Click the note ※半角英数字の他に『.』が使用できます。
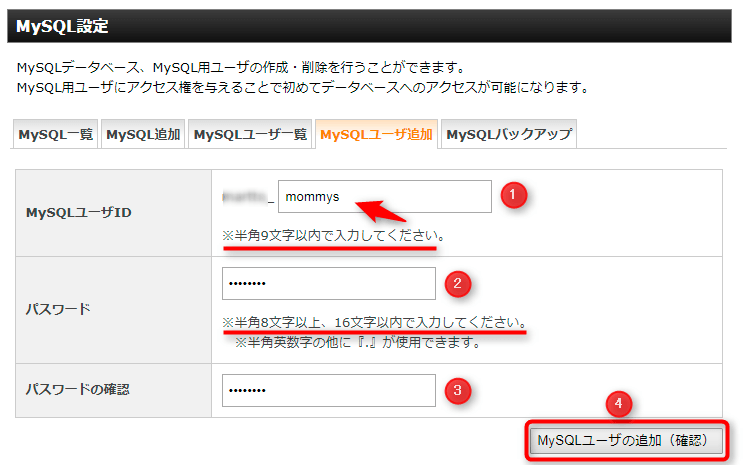Viewport: 744px width, 465px height. (358, 342)
